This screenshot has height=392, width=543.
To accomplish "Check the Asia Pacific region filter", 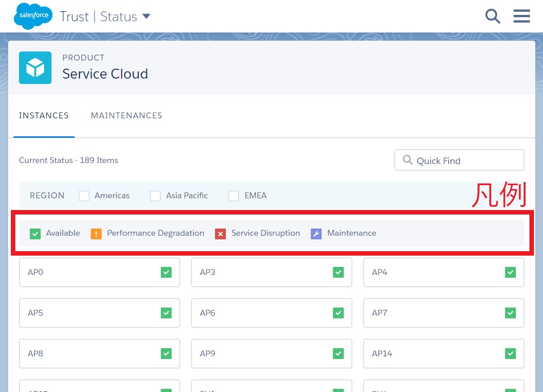I will pyautogui.click(x=155, y=196).
